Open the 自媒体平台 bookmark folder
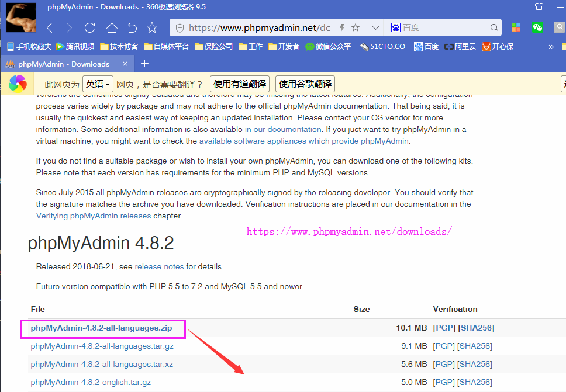 click(x=167, y=47)
